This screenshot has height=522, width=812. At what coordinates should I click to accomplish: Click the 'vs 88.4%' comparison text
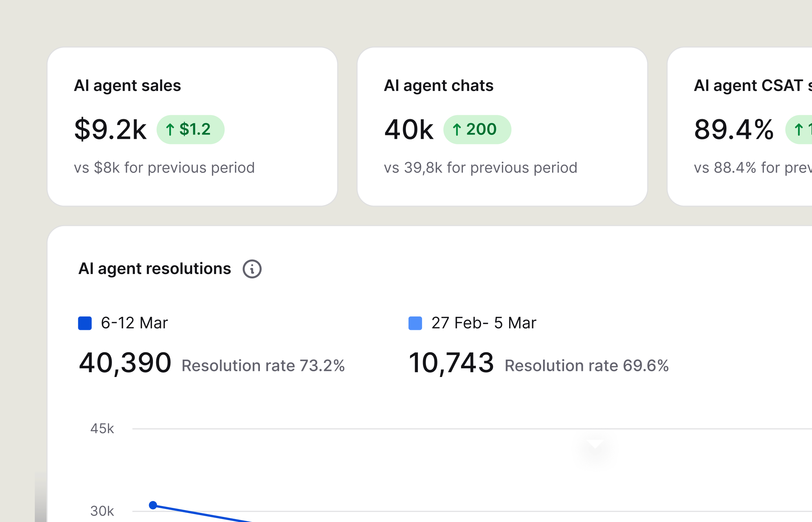[x=753, y=168]
